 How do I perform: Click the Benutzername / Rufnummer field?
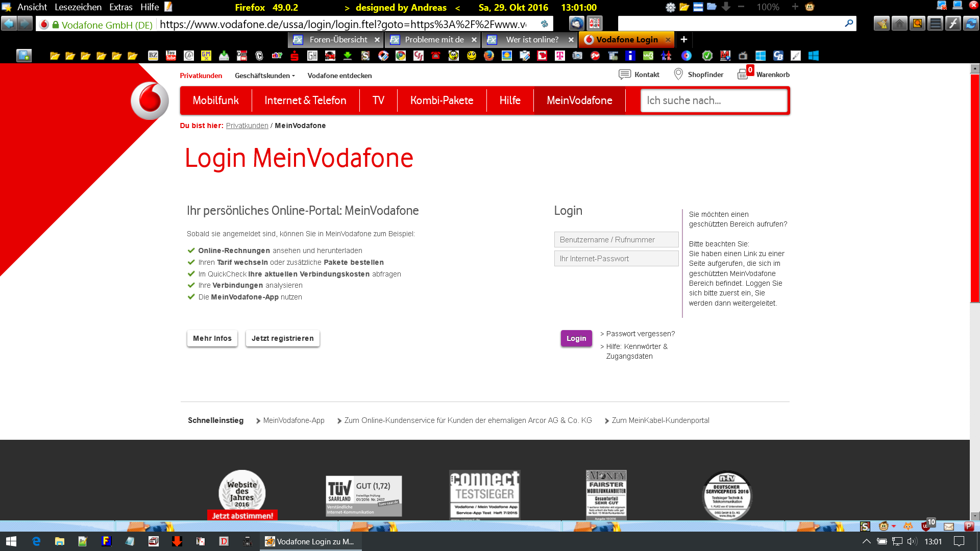(616, 240)
